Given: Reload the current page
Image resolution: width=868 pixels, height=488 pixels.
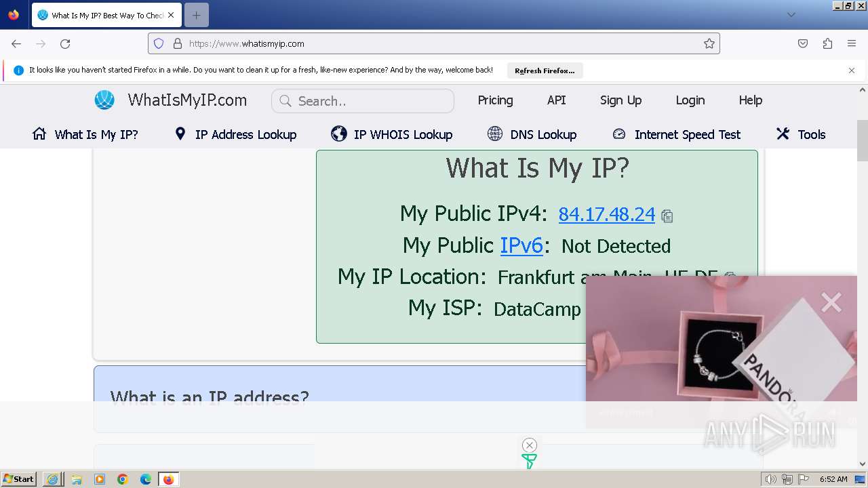Looking at the screenshot, I should point(65,43).
